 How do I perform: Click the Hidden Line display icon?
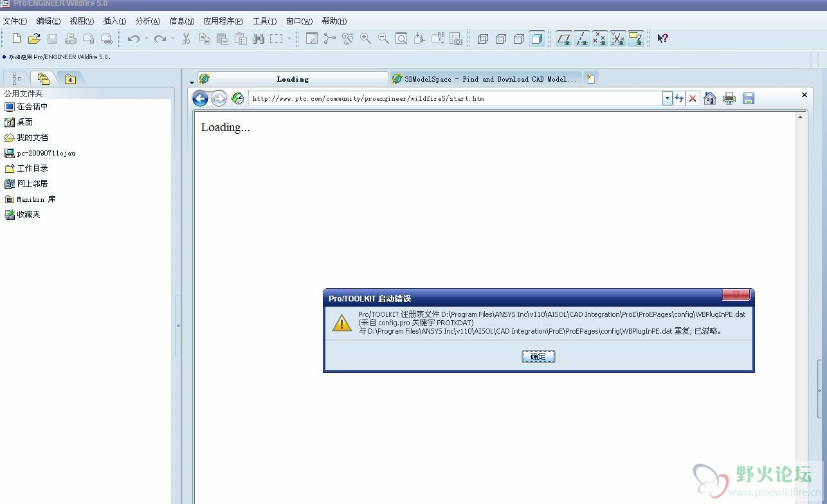coord(501,39)
